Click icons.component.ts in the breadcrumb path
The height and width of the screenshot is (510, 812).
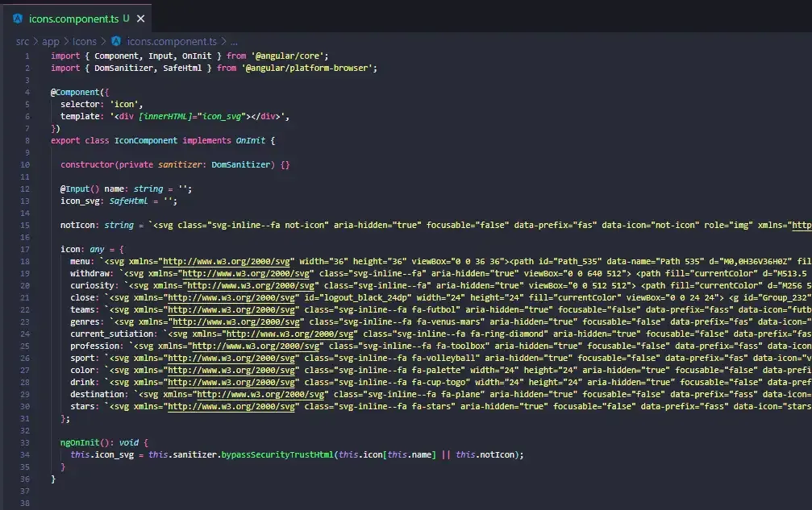tap(171, 41)
